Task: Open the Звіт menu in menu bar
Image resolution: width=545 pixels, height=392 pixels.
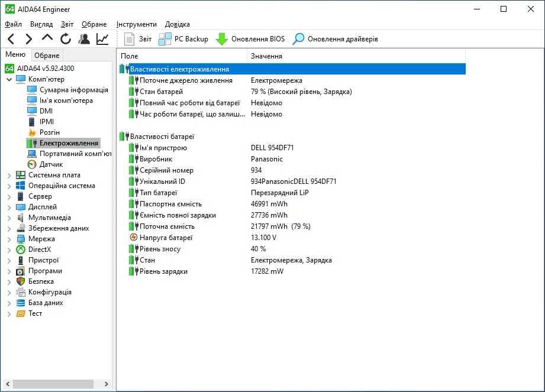Action: click(67, 24)
